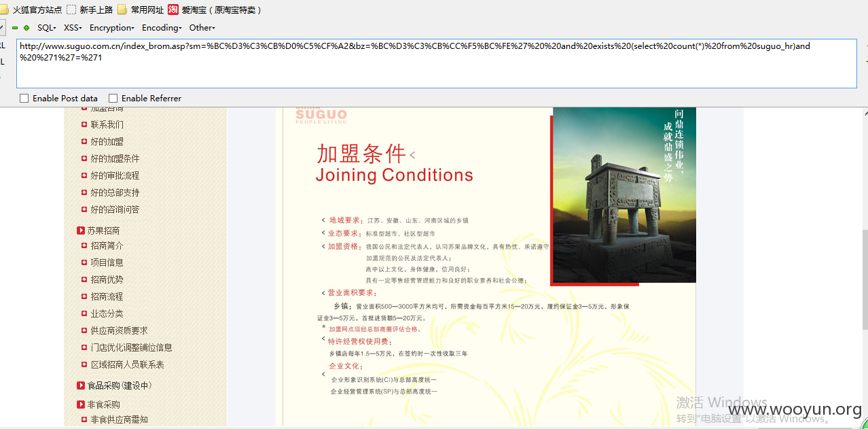This screenshot has height=429, width=868.
Task: Open 好的咨询问答 sidebar link
Action: coord(115,209)
